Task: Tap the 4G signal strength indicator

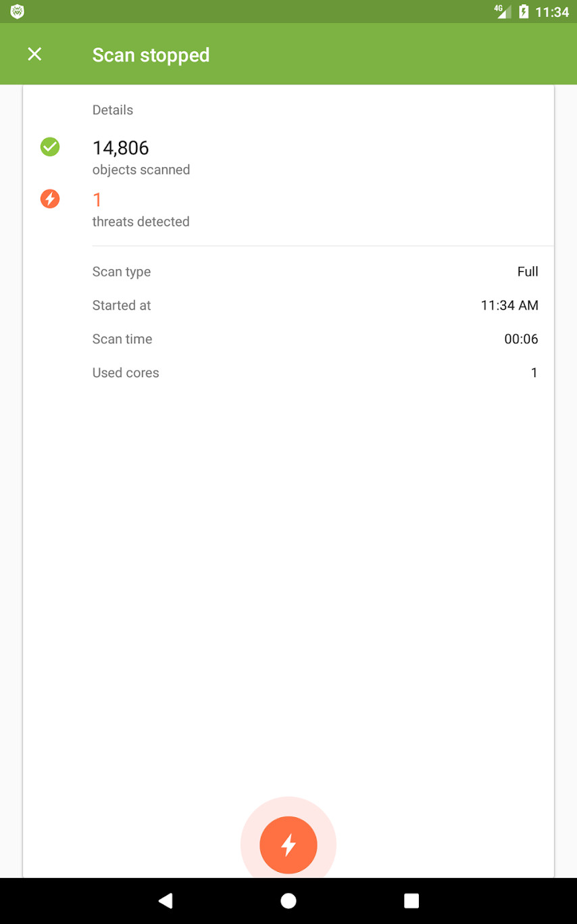Action: tap(503, 11)
